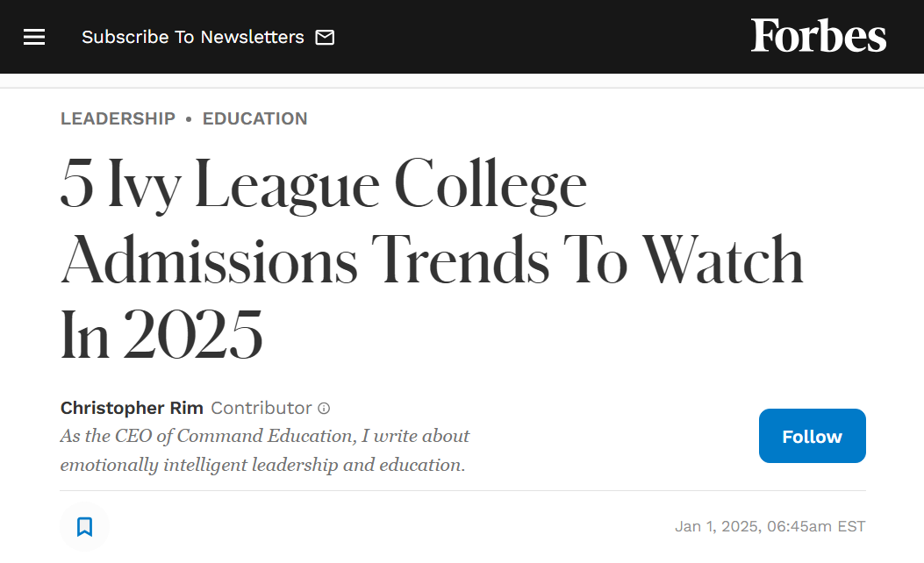Click "Admissions Trends To Watch" headline line
Viewport: 924px width, 563px height.
tap(432, 259)
